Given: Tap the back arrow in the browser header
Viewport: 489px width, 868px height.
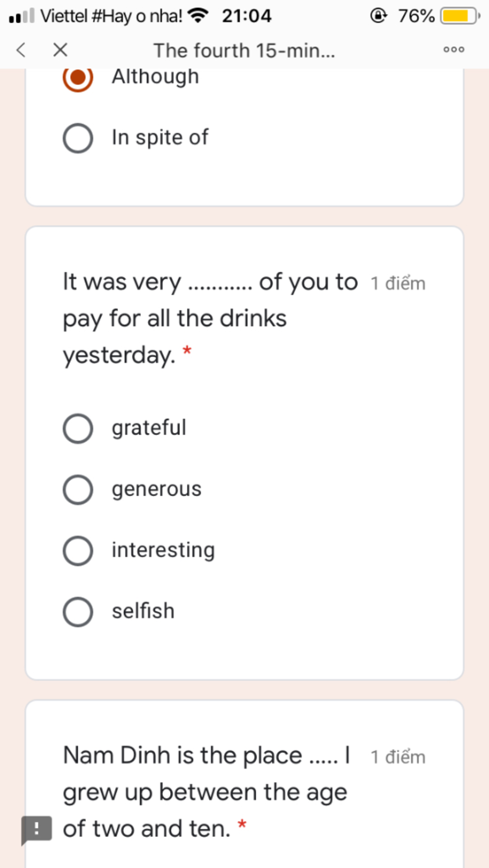Looking at the screenshot, I should [21, 50].
